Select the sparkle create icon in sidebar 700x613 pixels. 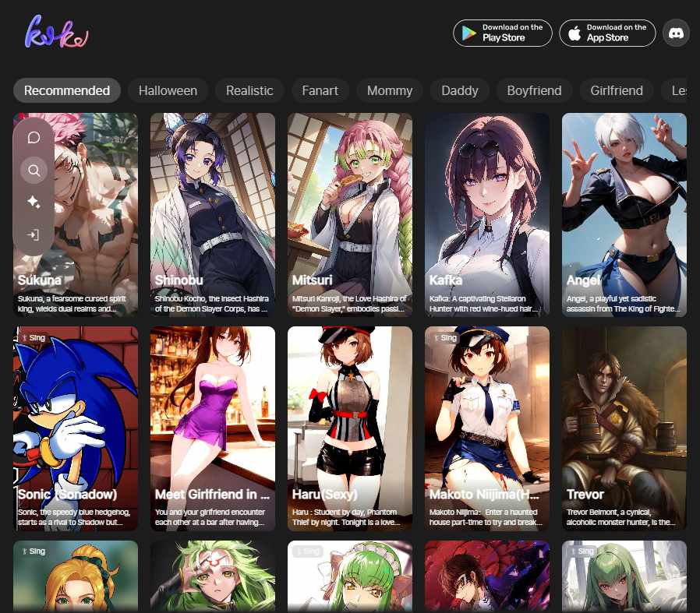[x=34, y=203]
